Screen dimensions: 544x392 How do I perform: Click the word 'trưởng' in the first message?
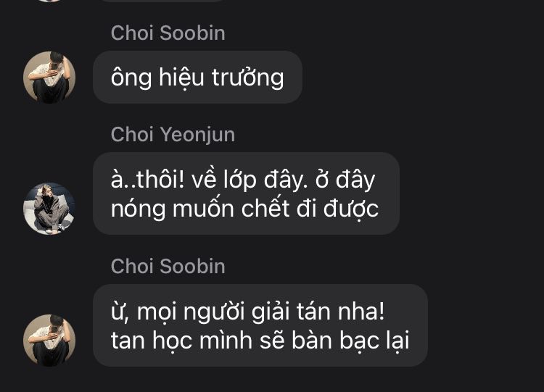pos(248,78)
